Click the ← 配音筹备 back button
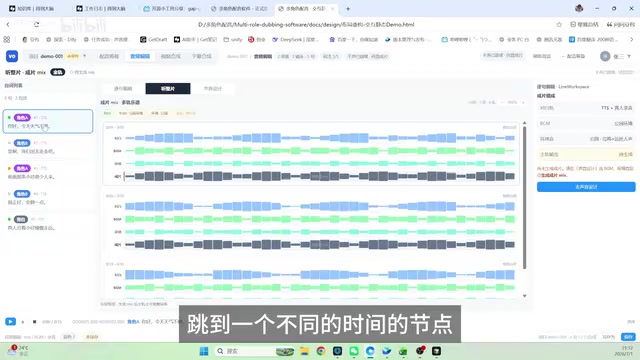Viewport: 640px width, 360px height. [573, 56]
